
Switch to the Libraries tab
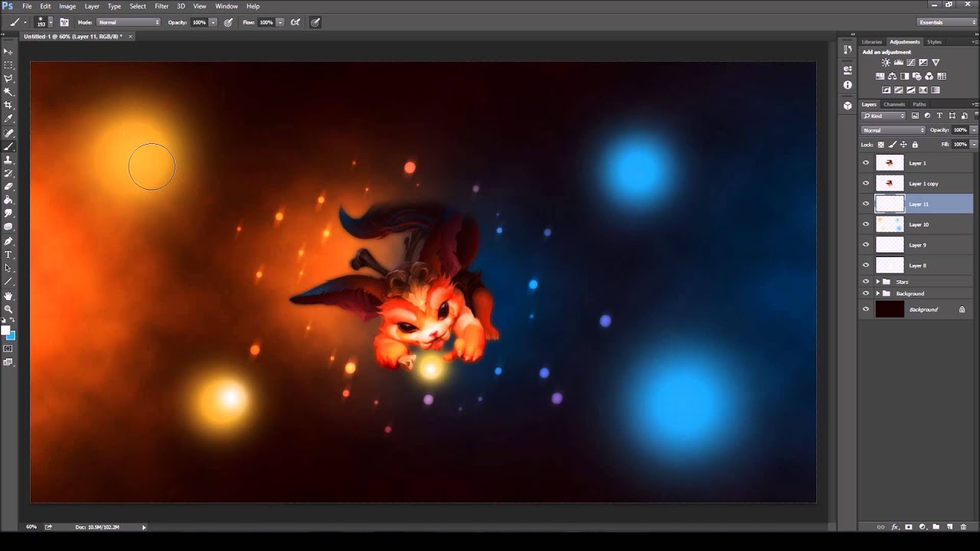871,42
